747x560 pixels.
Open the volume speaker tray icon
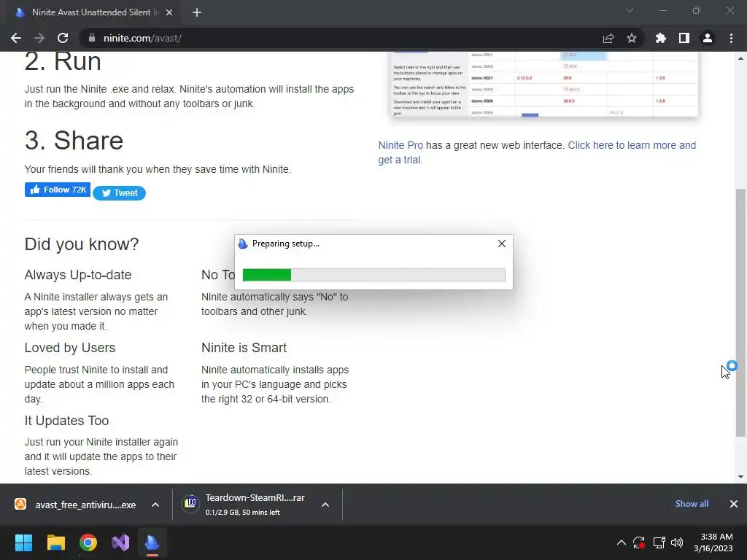click(677, 542)
